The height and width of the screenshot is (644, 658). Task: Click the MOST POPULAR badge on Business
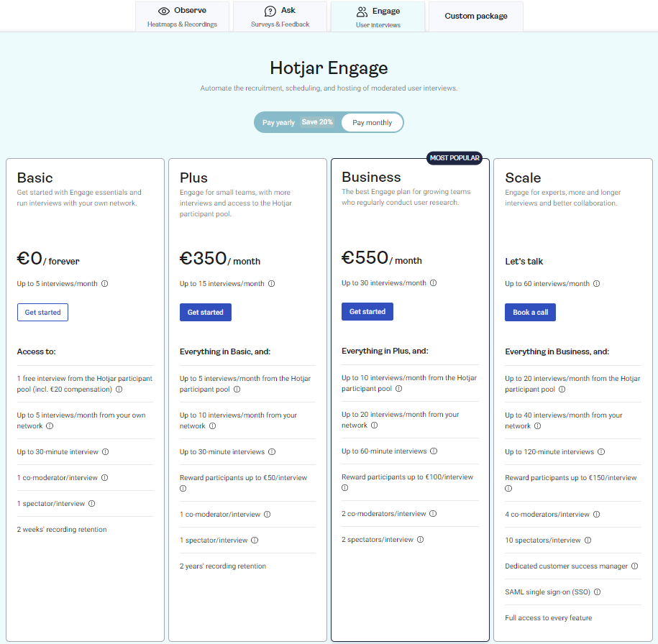click(454, 158)
